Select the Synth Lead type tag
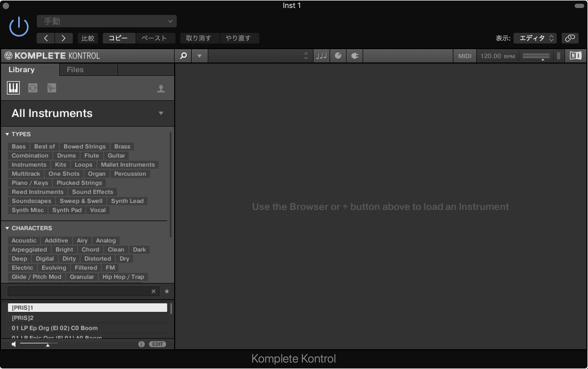The image size is (588, 369). click(x=127, y=201)
